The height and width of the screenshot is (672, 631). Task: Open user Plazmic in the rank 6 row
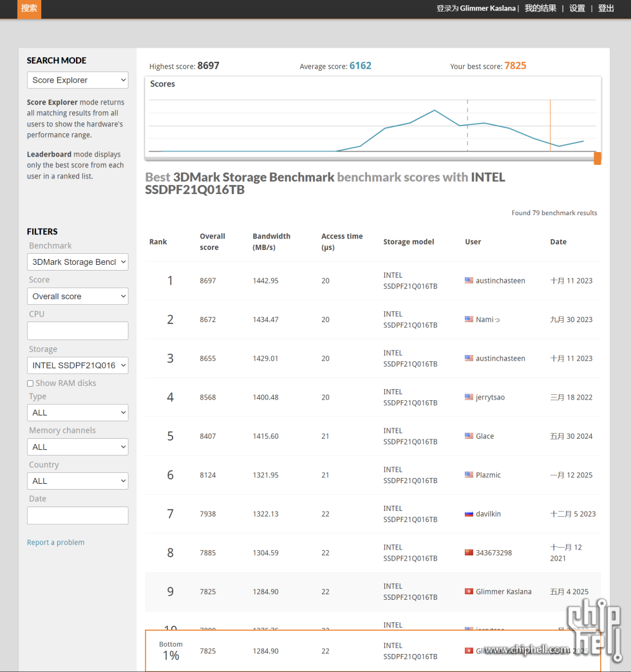tap(488, 475)
